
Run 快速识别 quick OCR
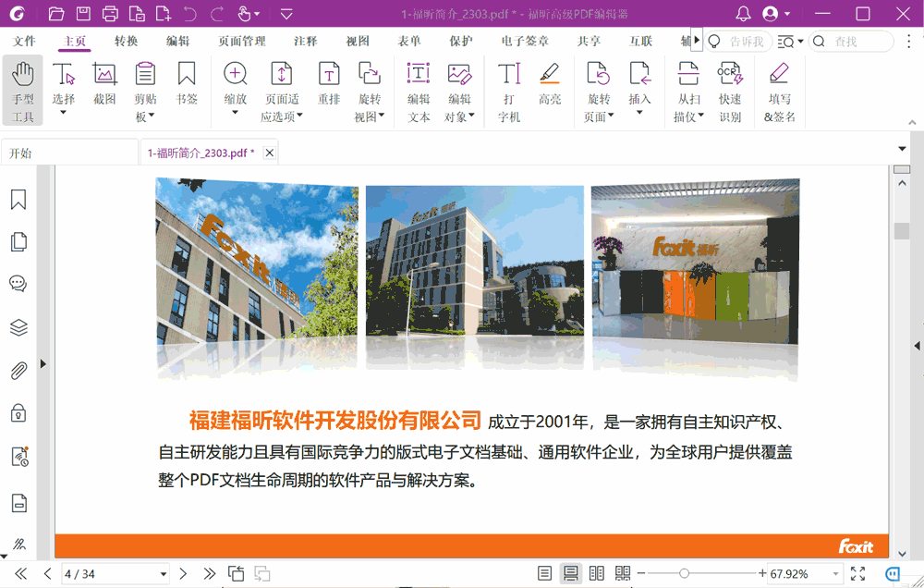click(730, 92)
